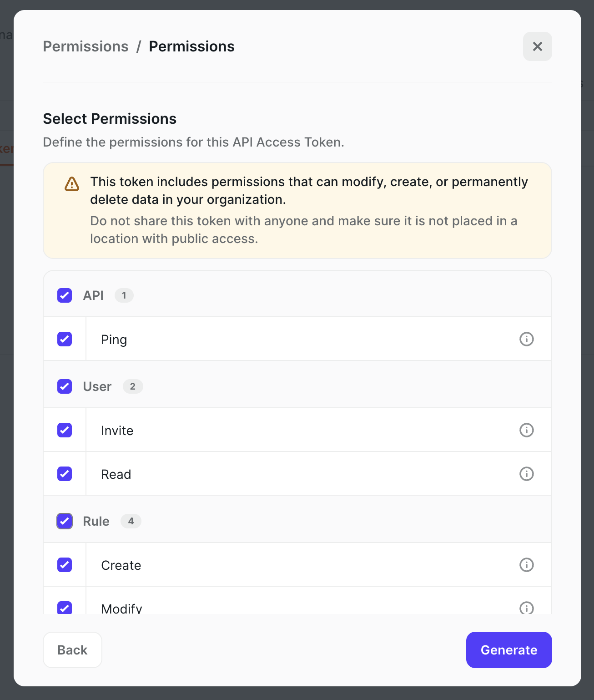Deselect the Read permission
594x700 pixels.
click(x=64, y=473)
